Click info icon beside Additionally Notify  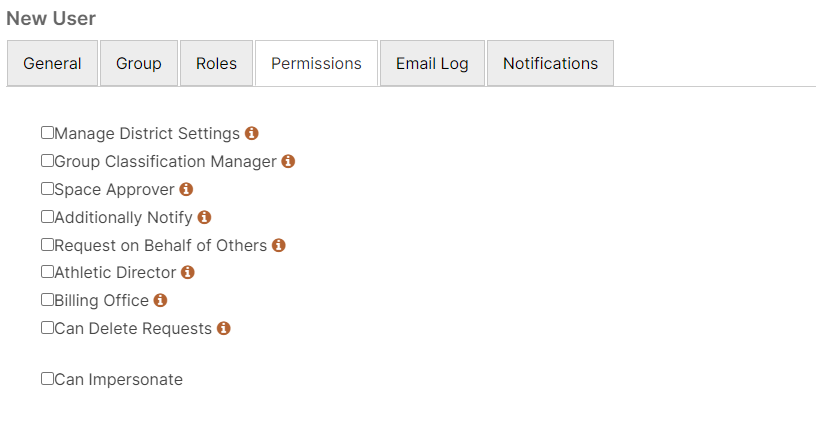[x=205, y=217]
